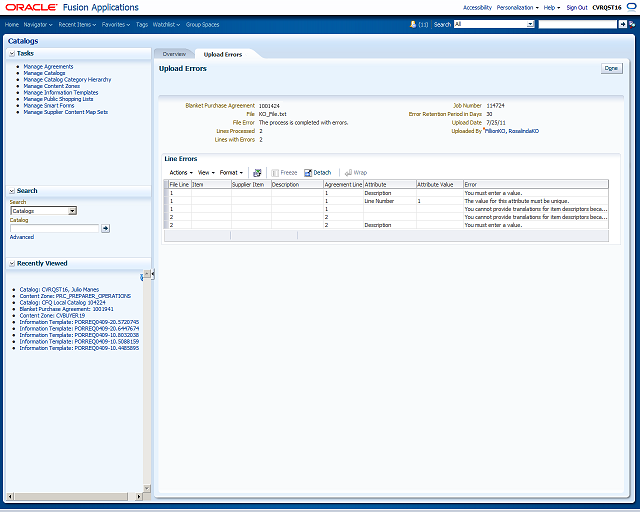
Task: Click the Supplier Item column header
Action: coord(251,185)
